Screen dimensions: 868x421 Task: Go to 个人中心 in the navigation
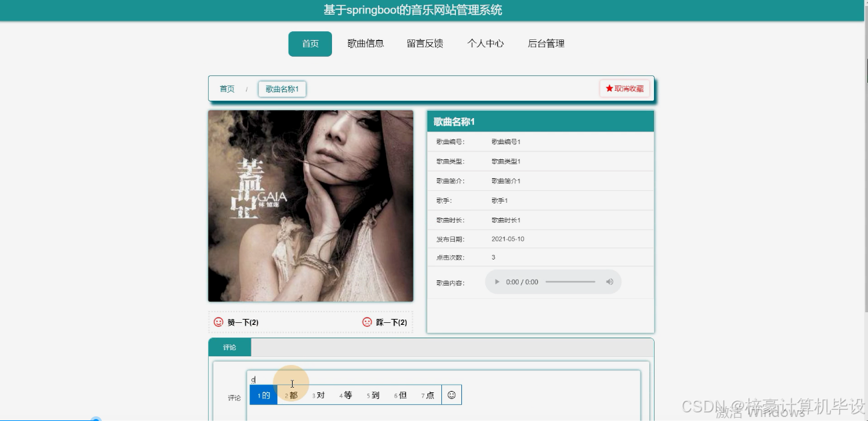pos(485,43)
